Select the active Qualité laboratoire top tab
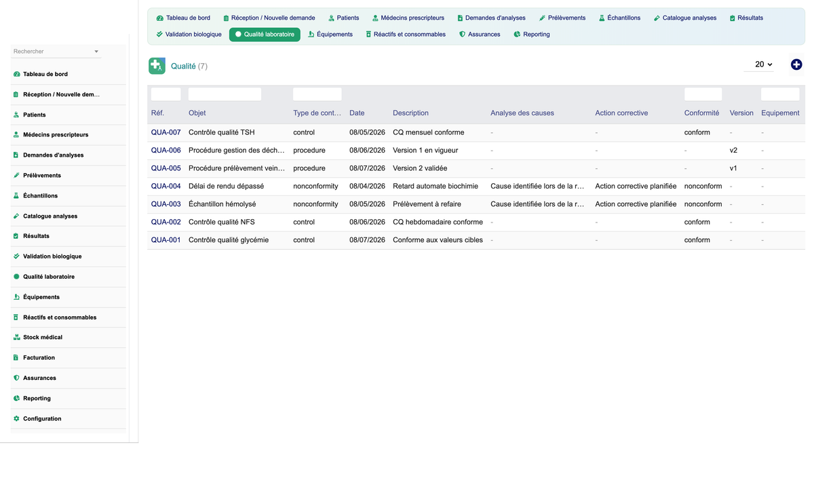Image resolution: width=814 pixels, height=504 pixels. point(265,34)
